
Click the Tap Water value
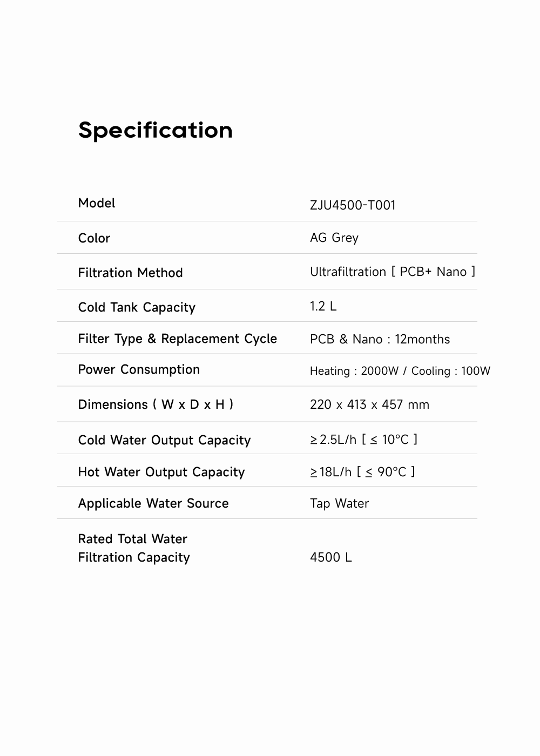pos(339,503)
